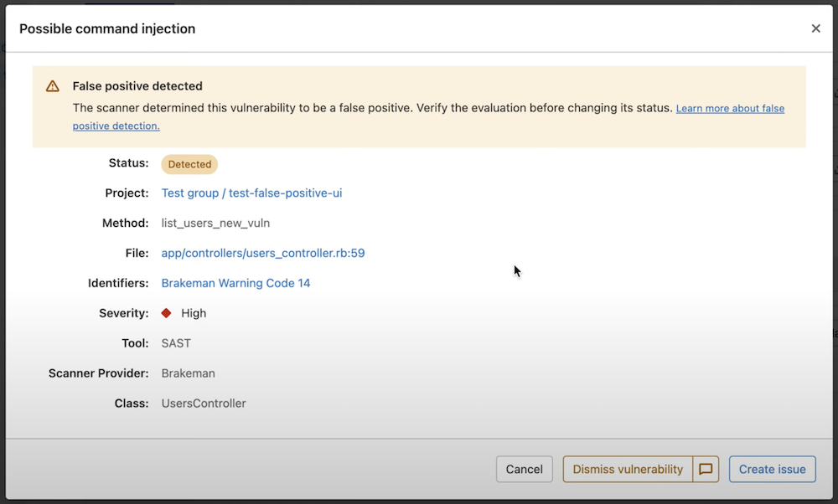Image resolution: width=838 pixels, height=504 pixels.
Task: Click the Dismiss vulnerability button
Action: 627,469
